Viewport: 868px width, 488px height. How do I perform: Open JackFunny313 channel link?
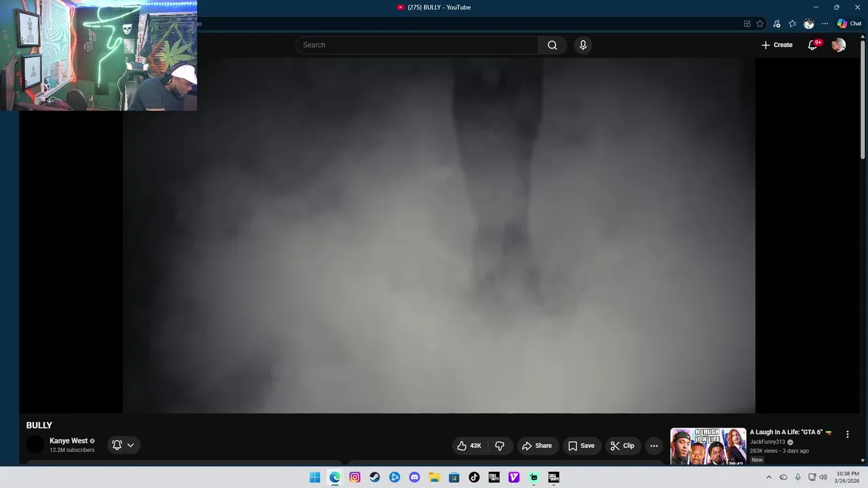[768, 442]
